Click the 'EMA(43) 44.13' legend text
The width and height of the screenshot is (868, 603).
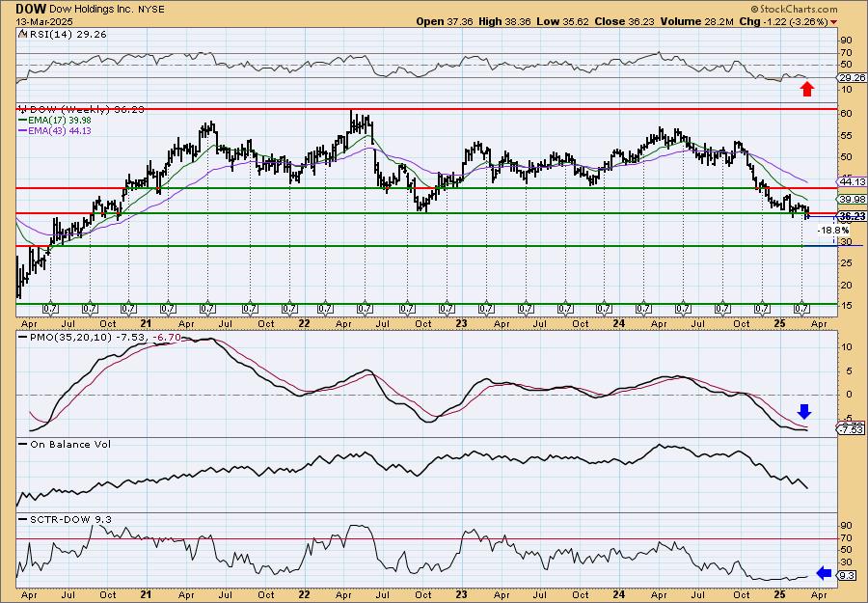click(x=60, y=131)
